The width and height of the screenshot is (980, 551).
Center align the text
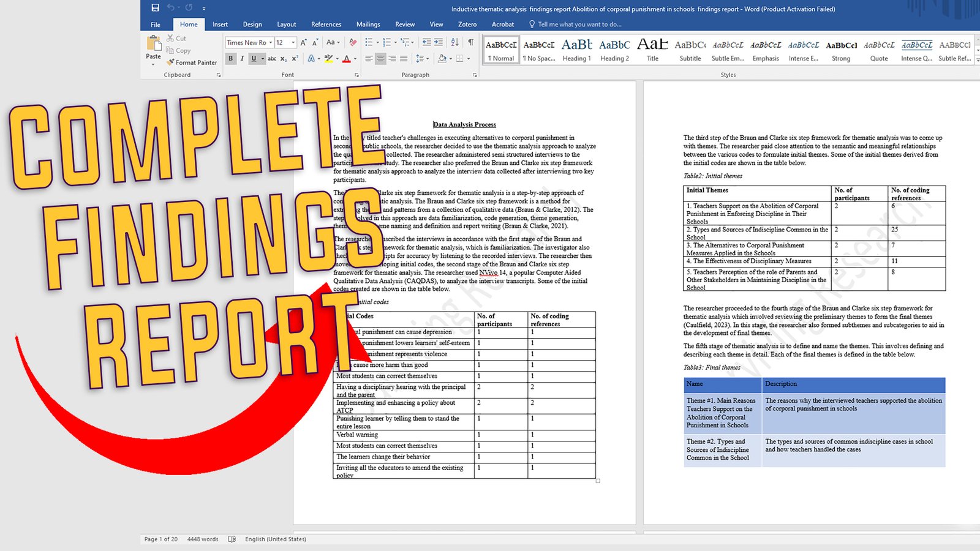click(x=380, y=59)
